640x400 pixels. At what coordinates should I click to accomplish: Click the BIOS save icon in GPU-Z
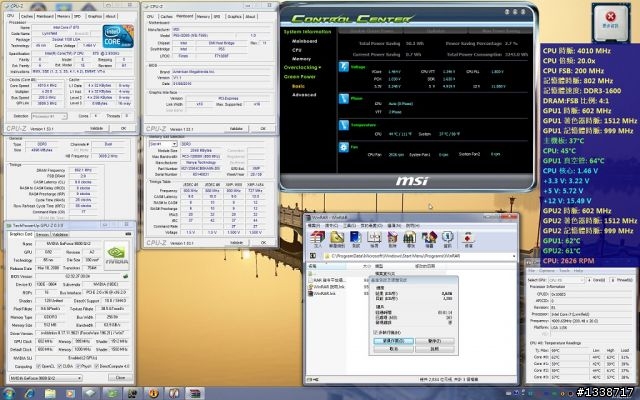tap(125, 276)
